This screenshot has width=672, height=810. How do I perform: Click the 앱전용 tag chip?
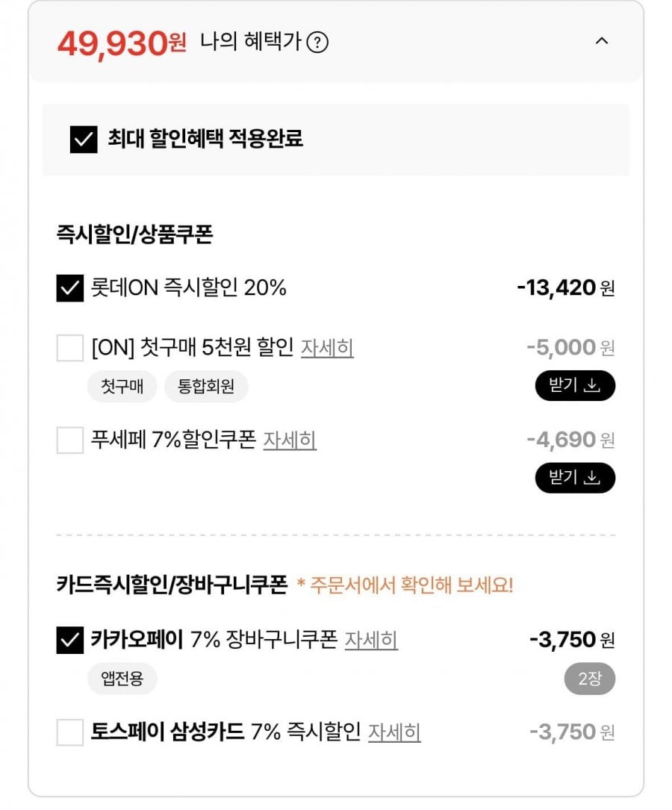coord(122,679)
